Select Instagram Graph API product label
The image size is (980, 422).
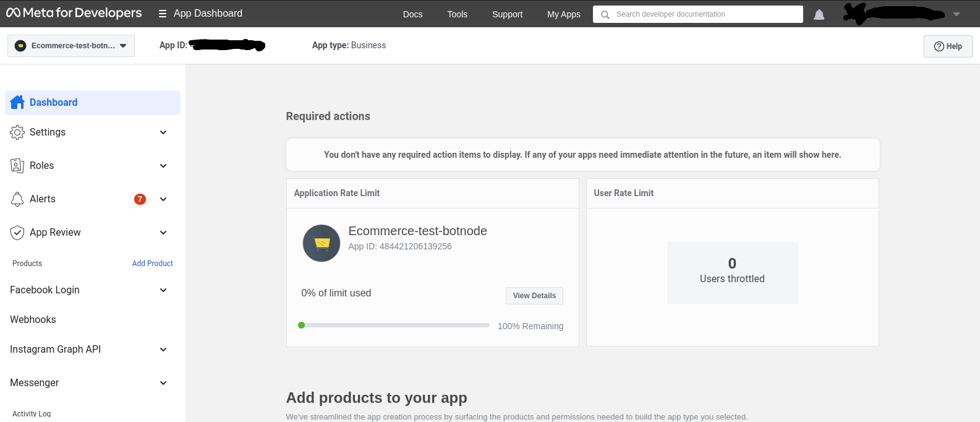(56, 349)
